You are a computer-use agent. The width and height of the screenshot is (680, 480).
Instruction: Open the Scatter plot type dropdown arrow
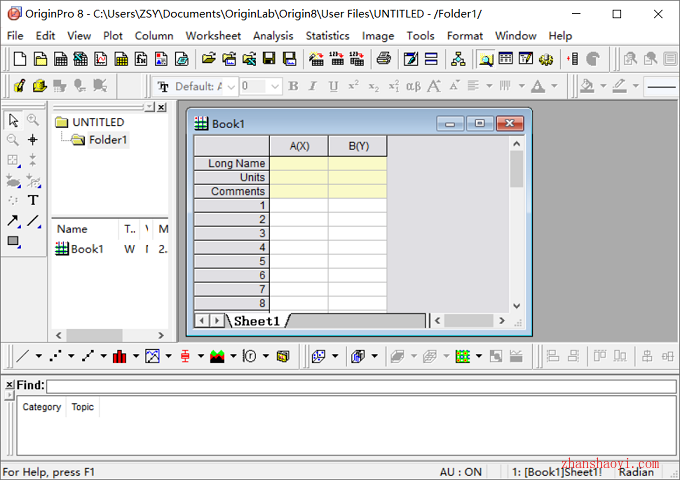tap(71, 356)
